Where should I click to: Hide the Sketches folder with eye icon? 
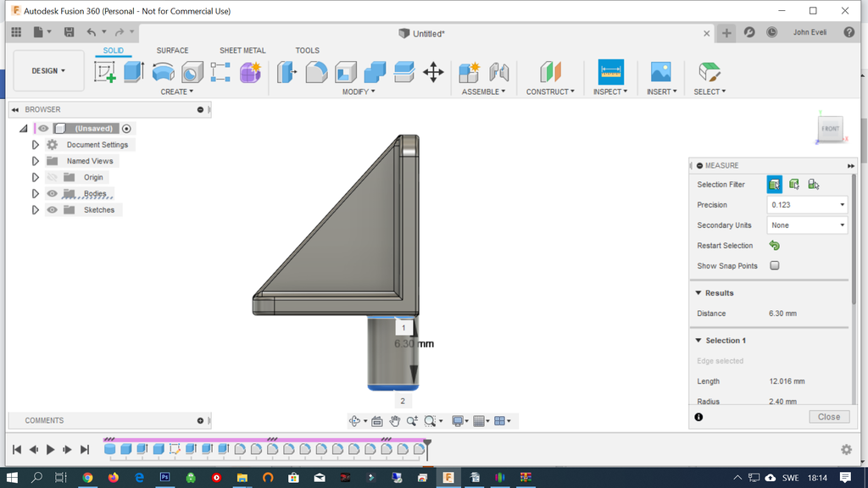(x=53, y=210)
